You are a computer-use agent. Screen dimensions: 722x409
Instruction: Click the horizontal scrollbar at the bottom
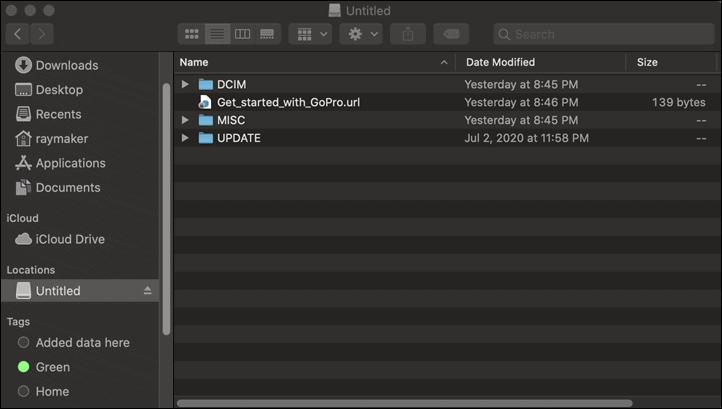coord(405,403)
